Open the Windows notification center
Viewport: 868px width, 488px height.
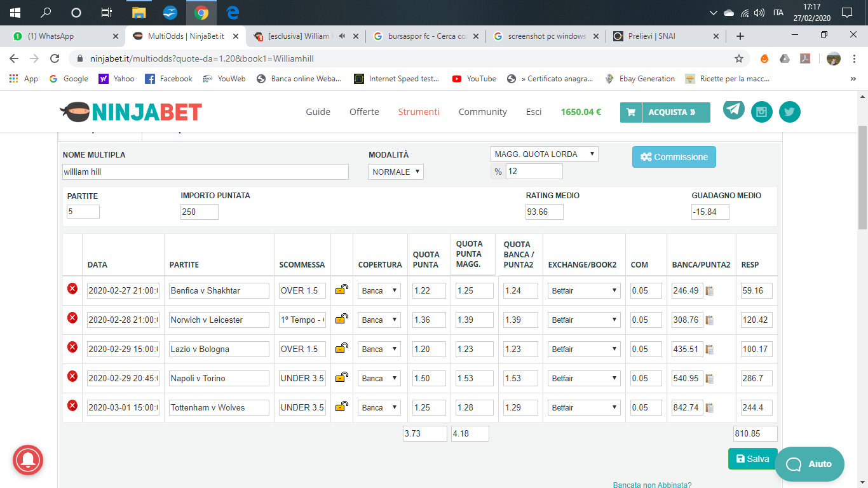(846, 12)
